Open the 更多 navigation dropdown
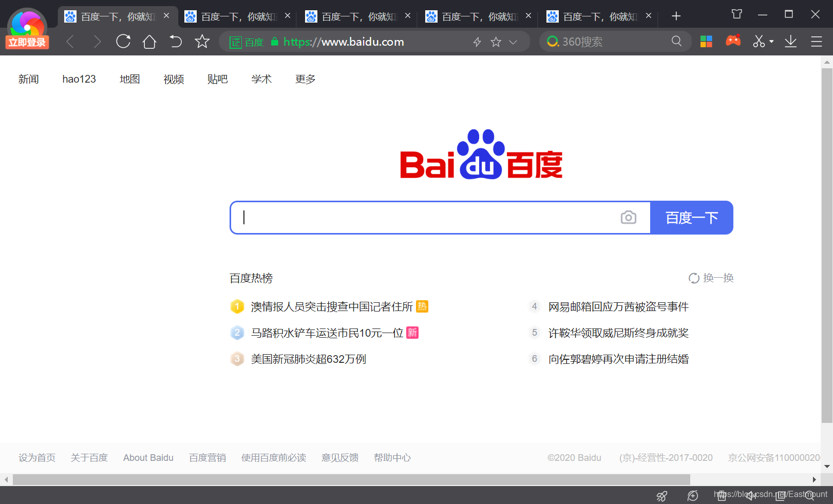This screenshot has width=833, height=504. point(305,79)
